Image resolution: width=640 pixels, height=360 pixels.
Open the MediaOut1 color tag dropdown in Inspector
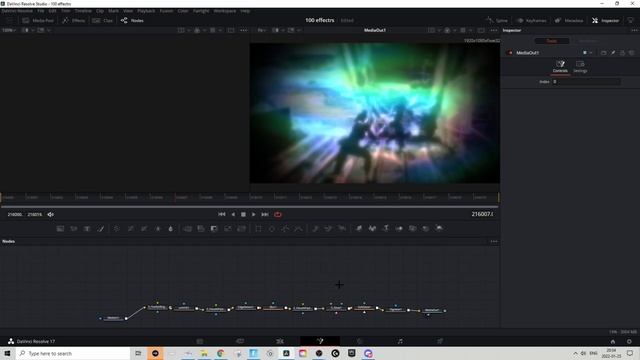587,53
